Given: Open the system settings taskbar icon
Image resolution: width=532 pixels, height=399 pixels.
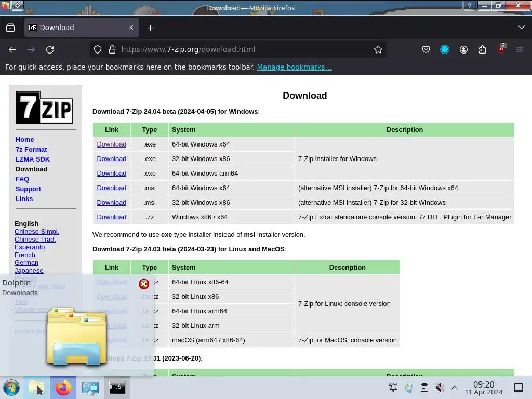Looking at the screenshot, I should (90, 388).
